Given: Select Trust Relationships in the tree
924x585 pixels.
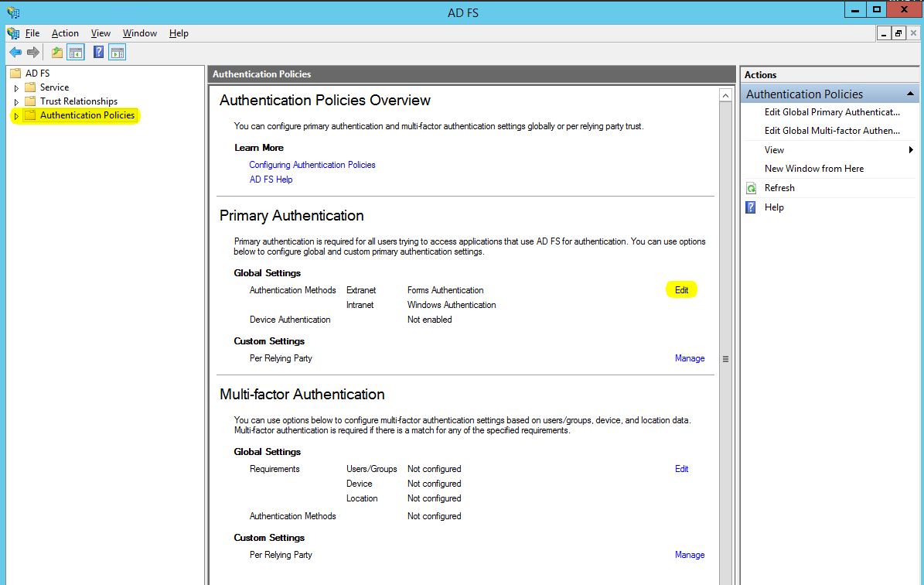Looking at the screenshot, I should [79, 101].
